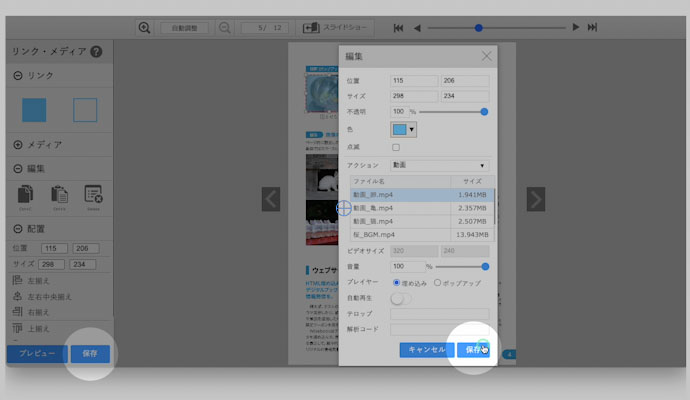
Task: Open the color picker dropdown arrow
Action: 411,129
